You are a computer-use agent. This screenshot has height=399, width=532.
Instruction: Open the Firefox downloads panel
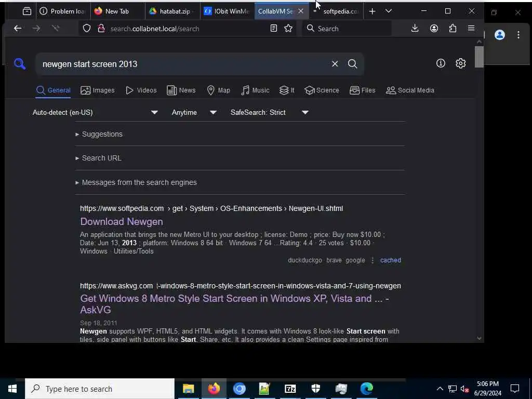[415, 29]
